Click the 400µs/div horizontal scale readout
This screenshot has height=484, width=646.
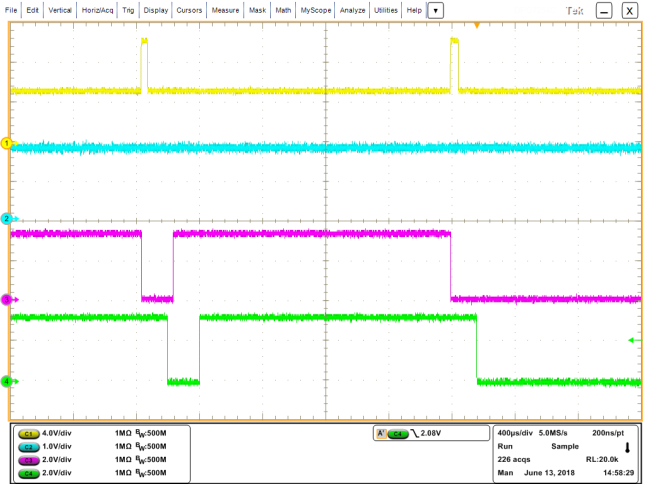518,433
